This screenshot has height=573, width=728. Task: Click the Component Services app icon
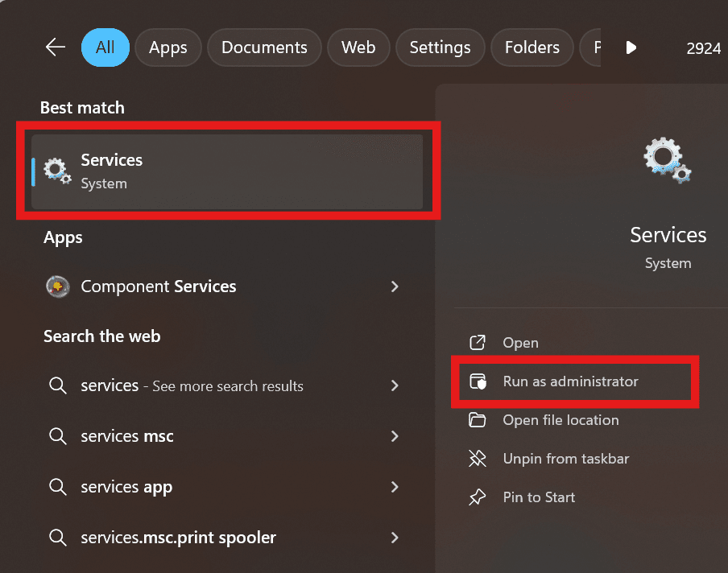point(57,286)
